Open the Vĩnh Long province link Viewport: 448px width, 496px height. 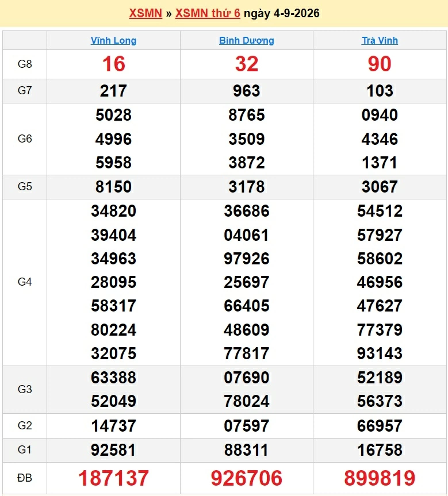(x=113, y=40)
